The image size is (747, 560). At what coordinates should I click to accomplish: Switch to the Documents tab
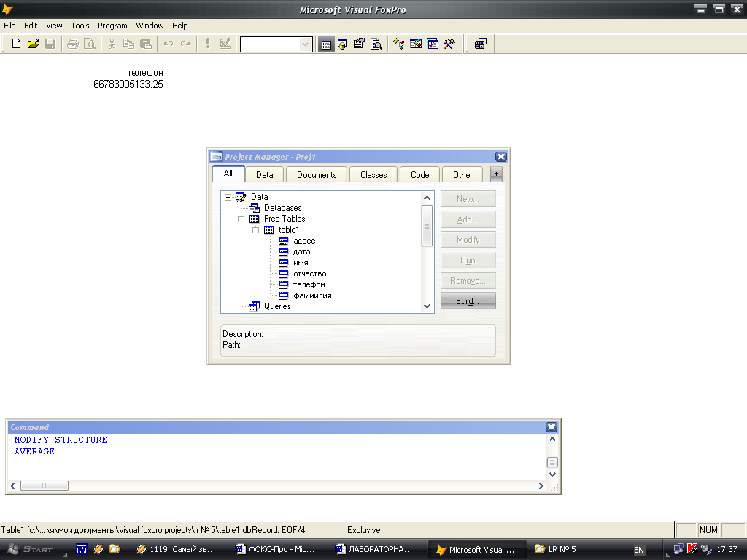tap(317, 175)
